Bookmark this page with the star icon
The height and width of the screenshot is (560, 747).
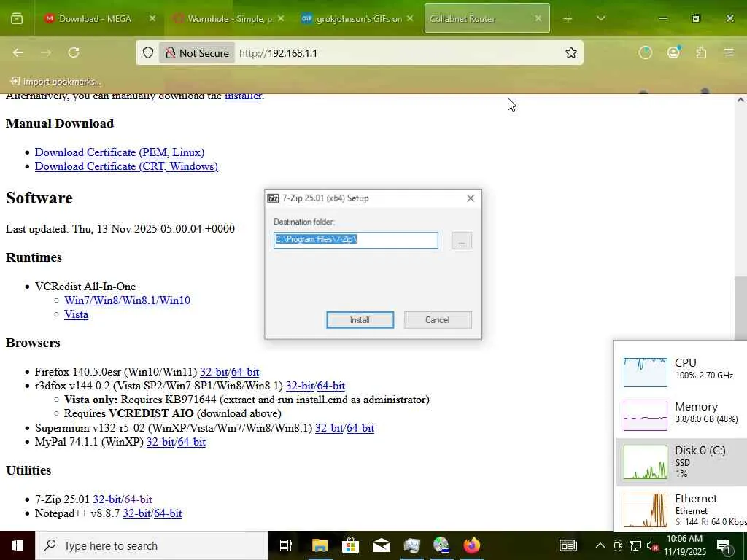coord(570,52)
